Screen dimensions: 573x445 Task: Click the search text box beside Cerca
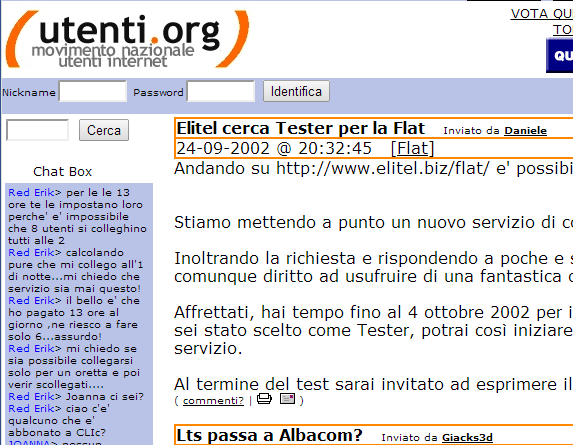coord(37,130)
